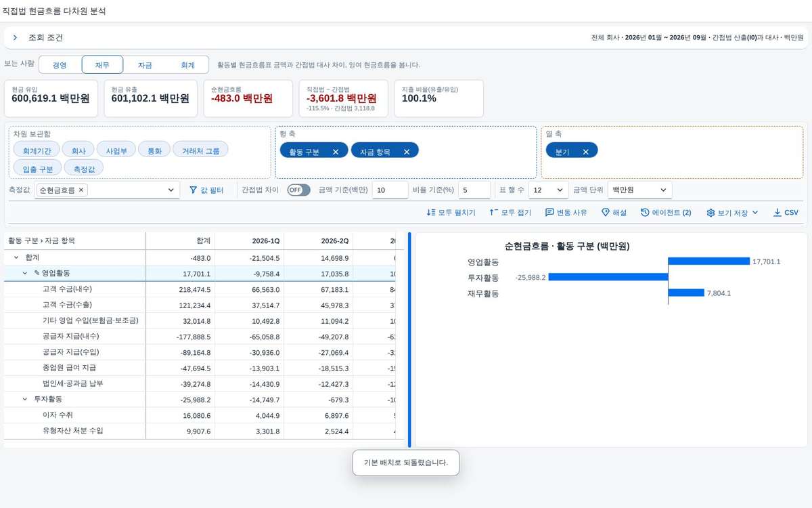Remove the 순현금흐름 measure token

tap(81, 190)
